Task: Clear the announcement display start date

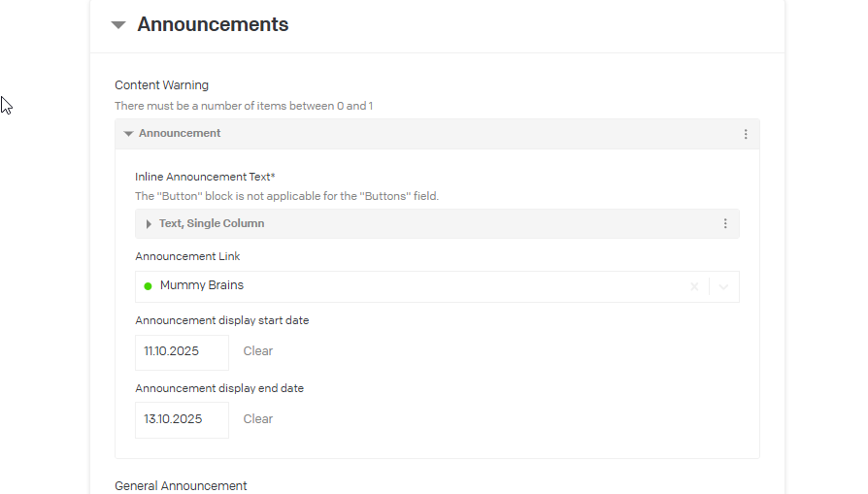Action: (258, 351)
